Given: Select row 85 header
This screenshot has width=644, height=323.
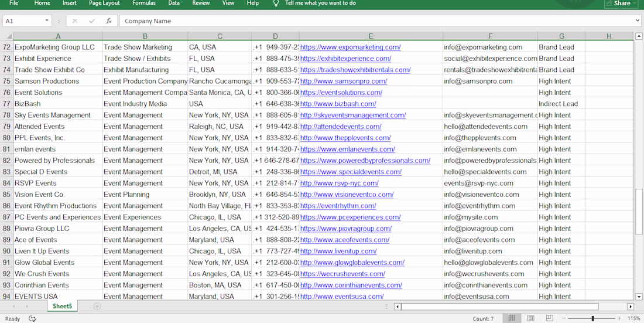Looking at the screenshot, I should click(6, 194).
